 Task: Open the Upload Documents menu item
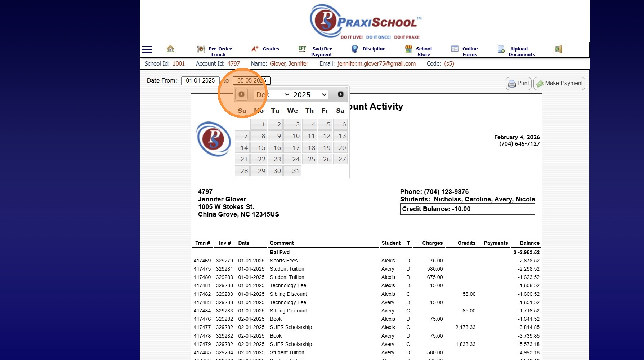(x=522, y=52)
